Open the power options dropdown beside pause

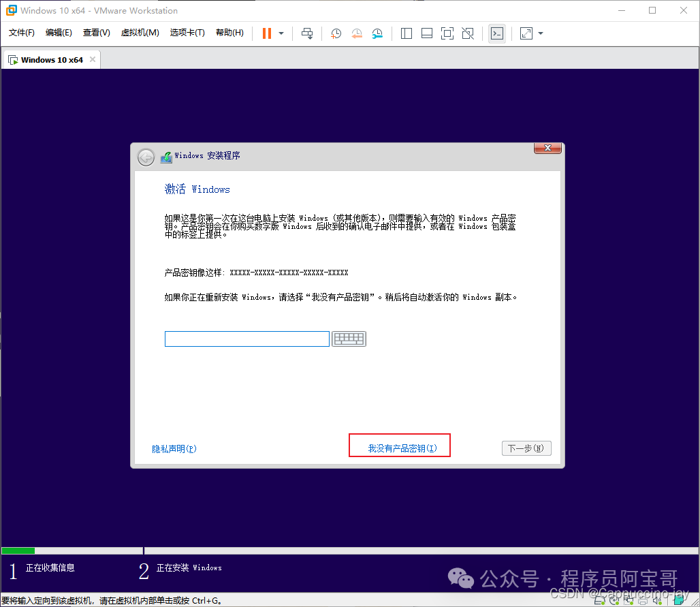pyautogui.click(x=281, y=33)
